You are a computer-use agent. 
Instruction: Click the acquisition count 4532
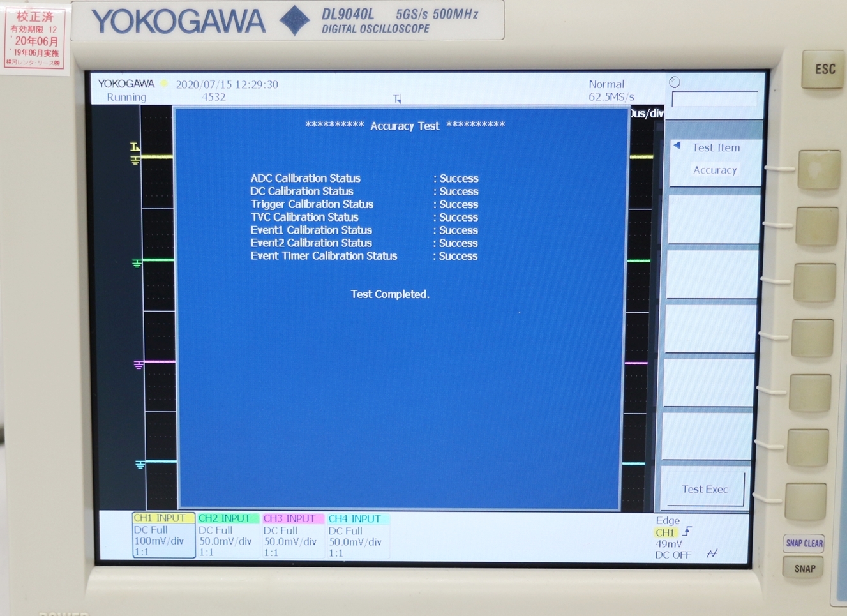(x=214, y=97)
